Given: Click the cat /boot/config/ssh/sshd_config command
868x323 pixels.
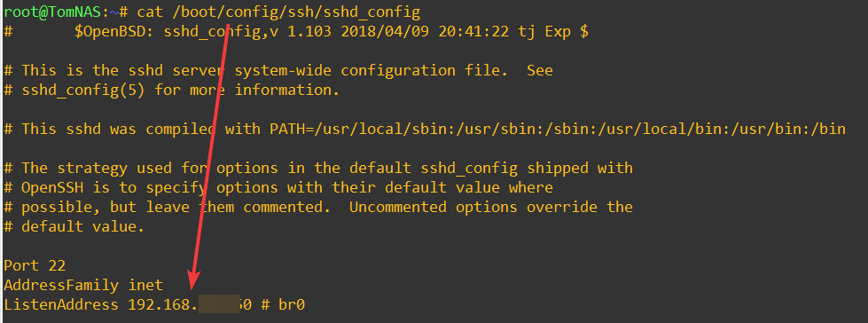Looking at the screenshot, I should (x=278, y=11).
